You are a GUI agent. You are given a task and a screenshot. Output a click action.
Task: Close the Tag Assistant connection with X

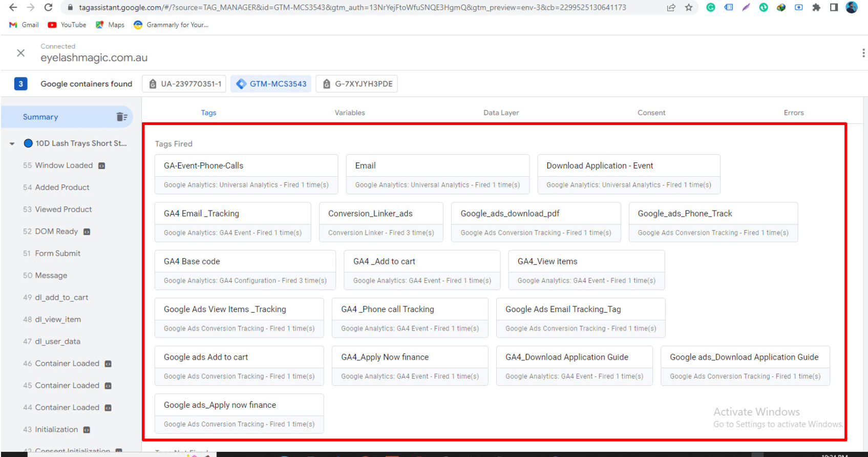[21, 53]
